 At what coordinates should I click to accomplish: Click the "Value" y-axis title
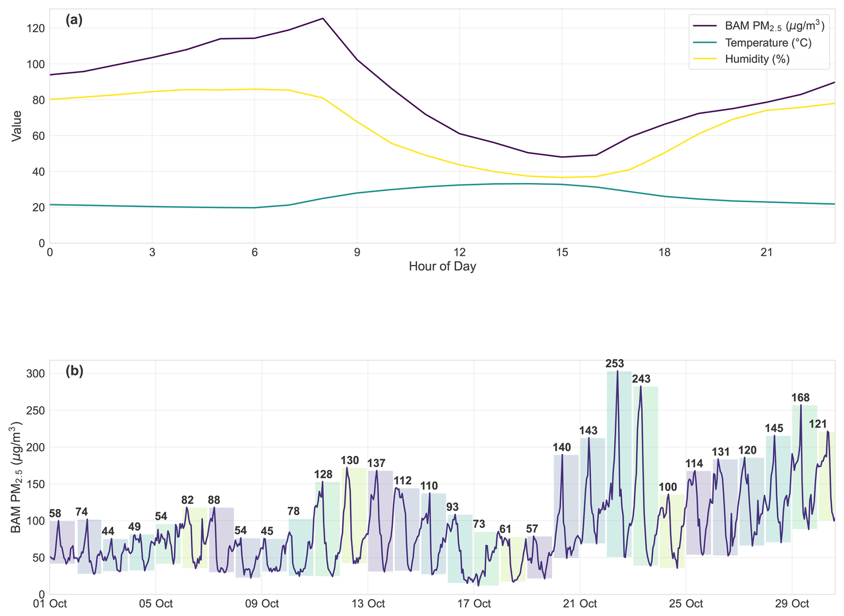(x=17, y=126)
